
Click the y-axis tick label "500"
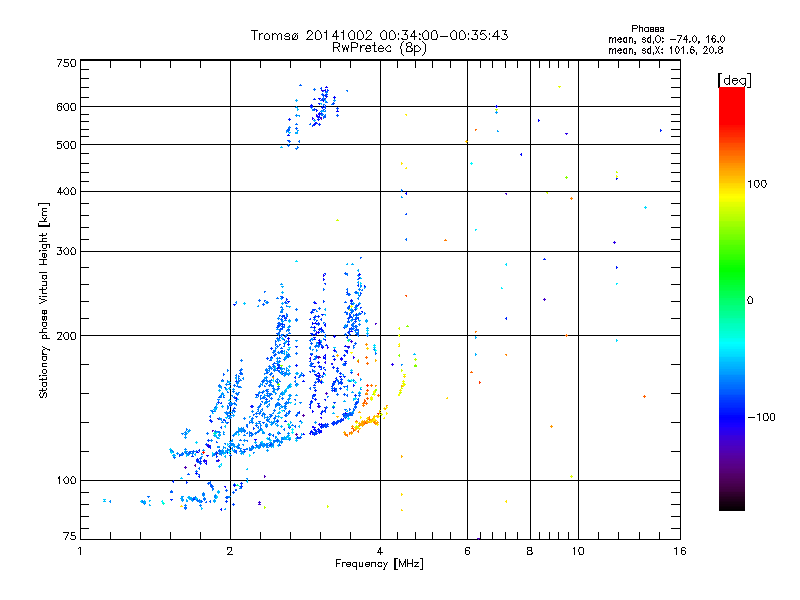click(x=66, y=145)
